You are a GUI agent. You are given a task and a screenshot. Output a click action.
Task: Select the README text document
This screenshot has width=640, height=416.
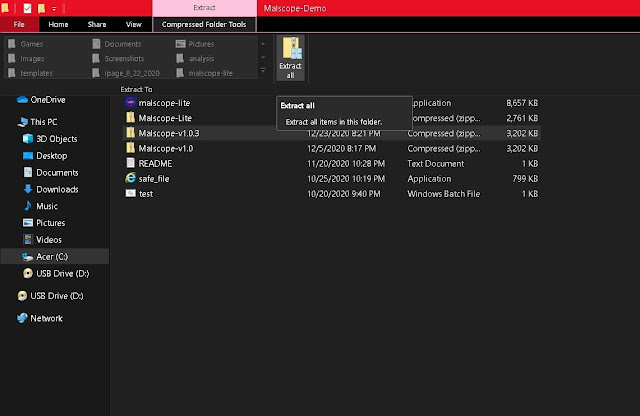coord(155,163)
